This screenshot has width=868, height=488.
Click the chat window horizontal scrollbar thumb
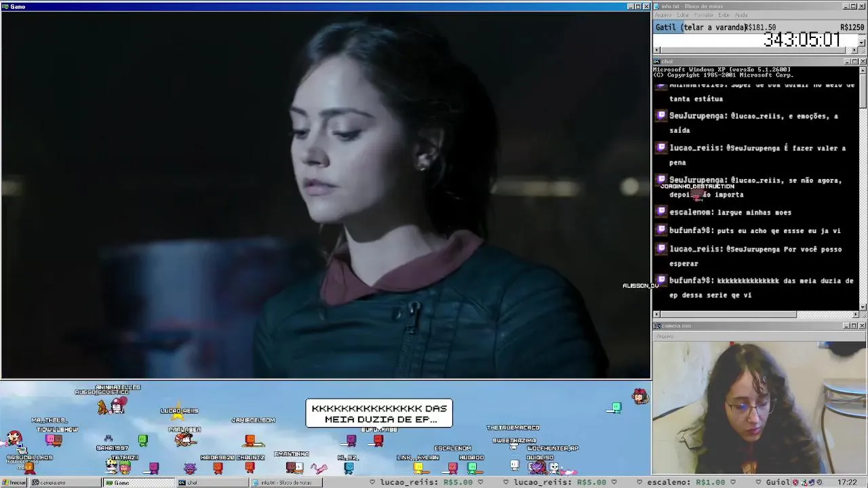pyautogui.click(x=728, y=314)
